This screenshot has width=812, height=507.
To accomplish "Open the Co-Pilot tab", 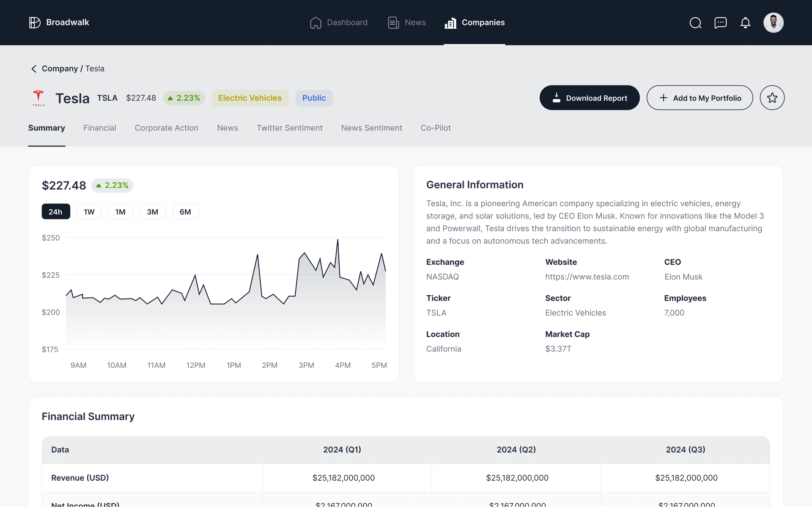I will (436, 128).
